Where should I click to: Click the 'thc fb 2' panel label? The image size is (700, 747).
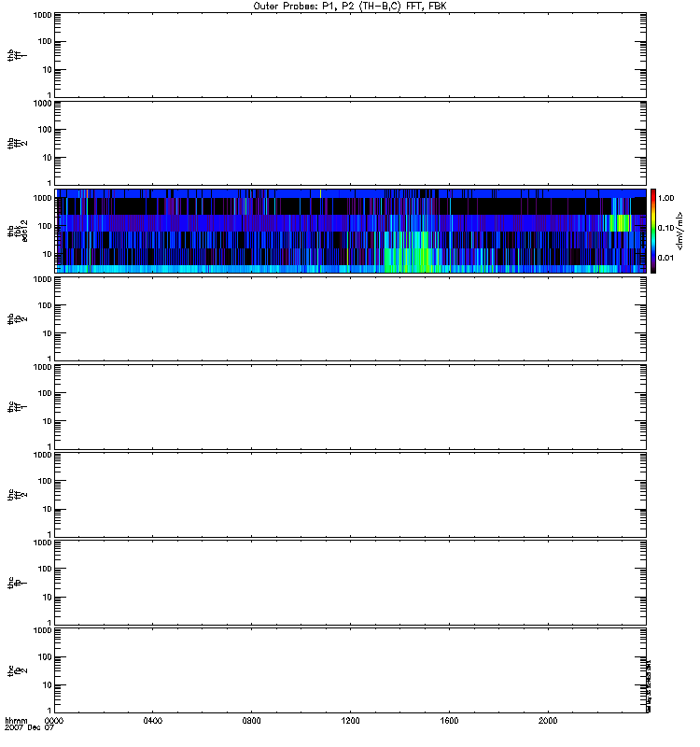(17, 670)
